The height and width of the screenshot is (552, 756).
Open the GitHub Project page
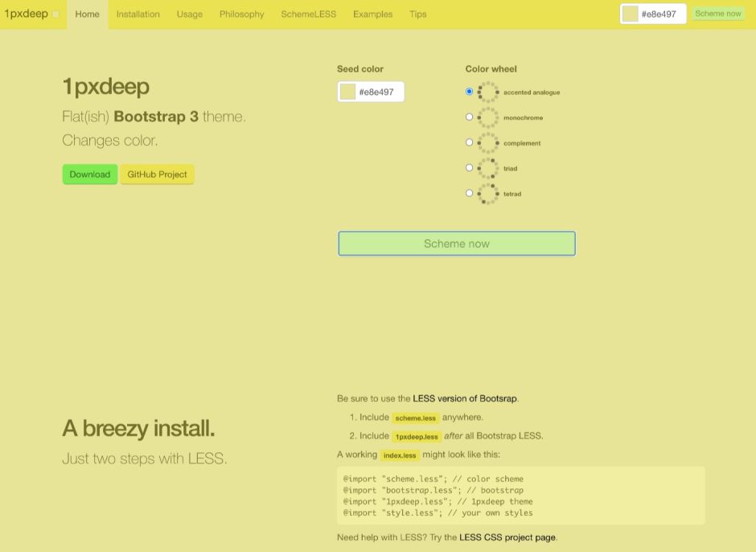(157, 174)
